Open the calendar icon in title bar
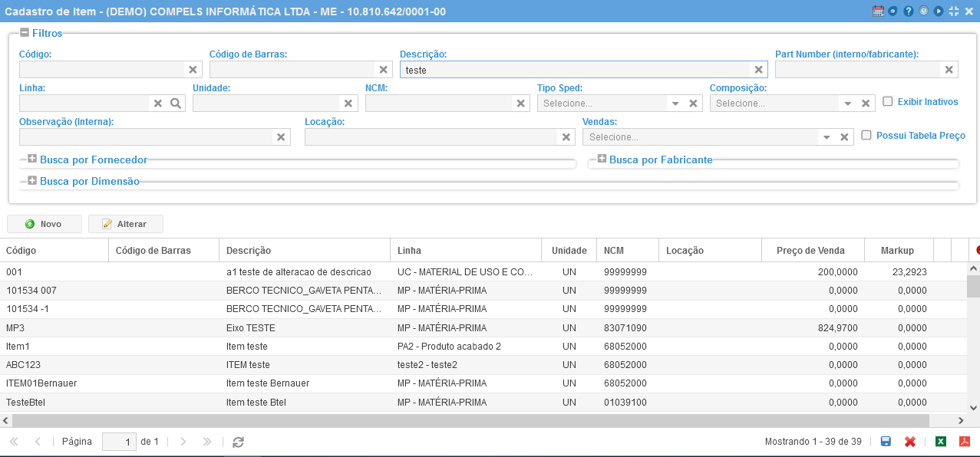 pyautogui.click(x=879, y=12)
